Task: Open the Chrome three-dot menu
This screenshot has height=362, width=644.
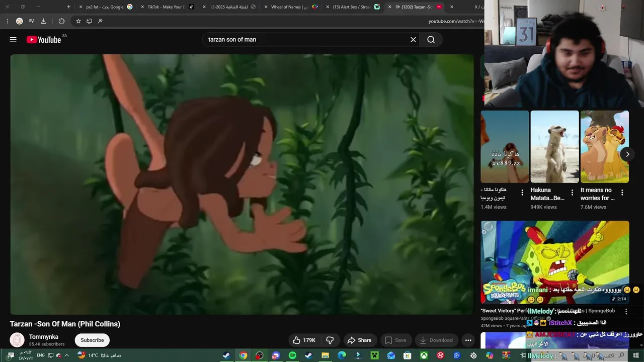Action: click(x=7, y=21)
